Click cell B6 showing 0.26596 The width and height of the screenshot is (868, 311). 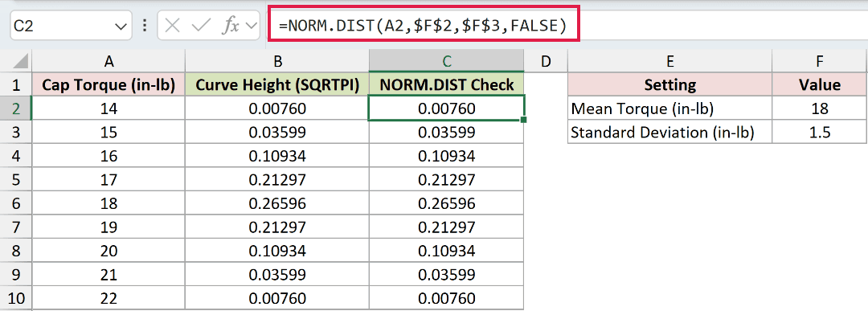pos(277,203)
